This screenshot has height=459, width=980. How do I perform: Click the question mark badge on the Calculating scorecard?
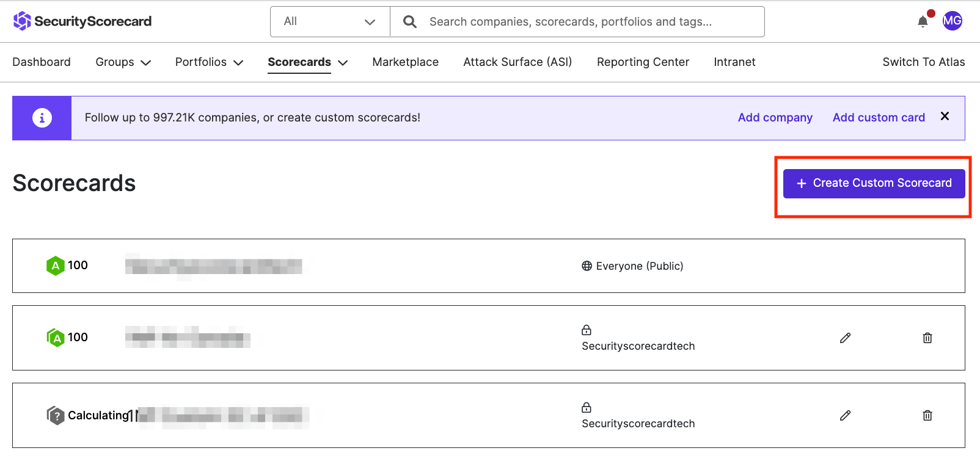(x=56, y=416)
